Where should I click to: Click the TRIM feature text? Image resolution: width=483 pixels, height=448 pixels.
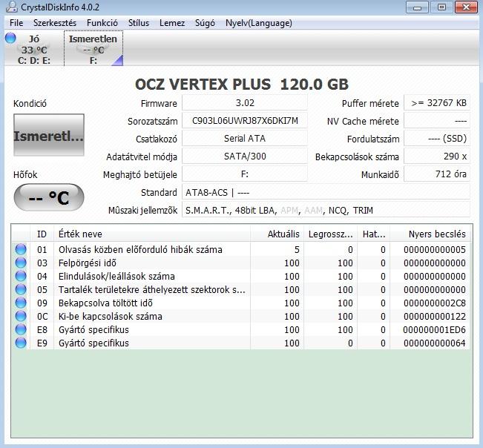pos(363,211)
